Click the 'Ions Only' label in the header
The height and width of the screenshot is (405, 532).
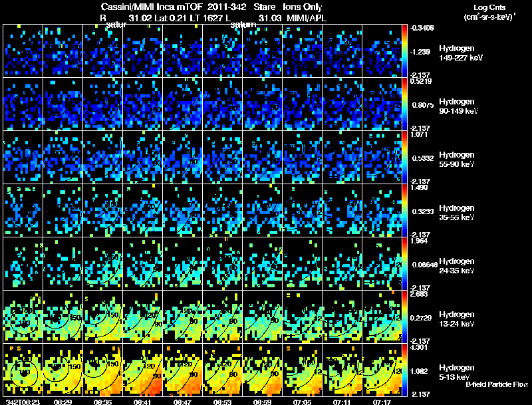pyautogui.click(x=303, y=7)
